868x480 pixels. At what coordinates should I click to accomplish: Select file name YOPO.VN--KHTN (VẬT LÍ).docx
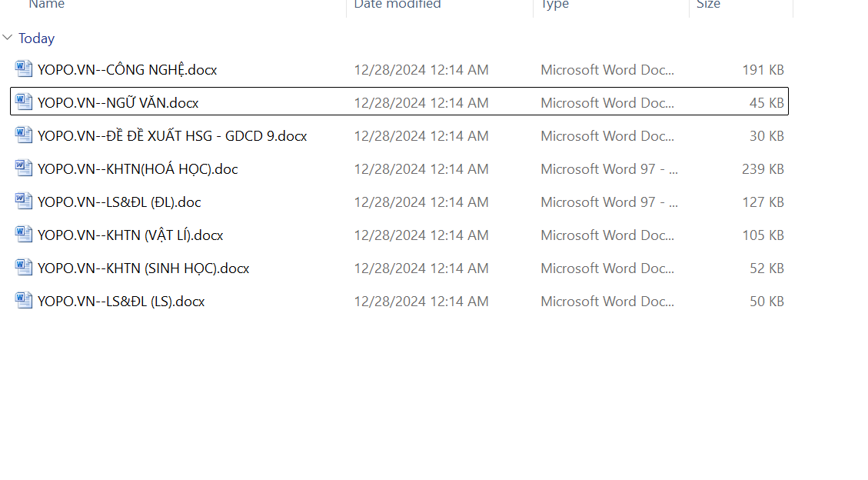[131, 235]
